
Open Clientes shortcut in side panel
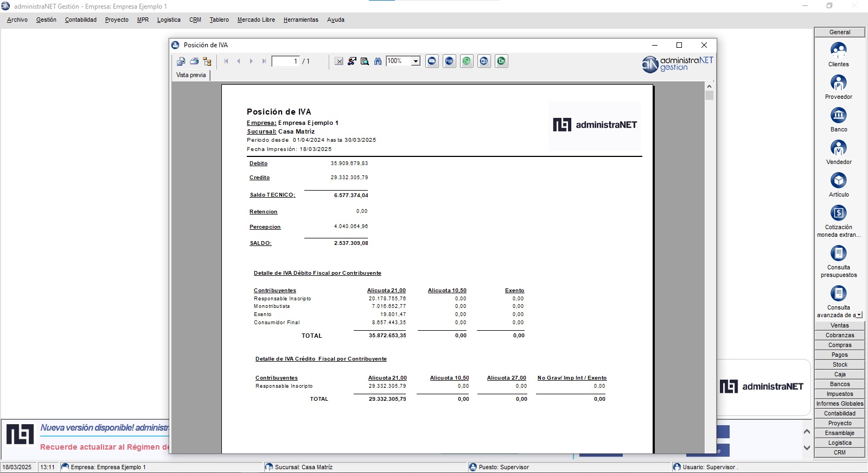coord(839,51)
